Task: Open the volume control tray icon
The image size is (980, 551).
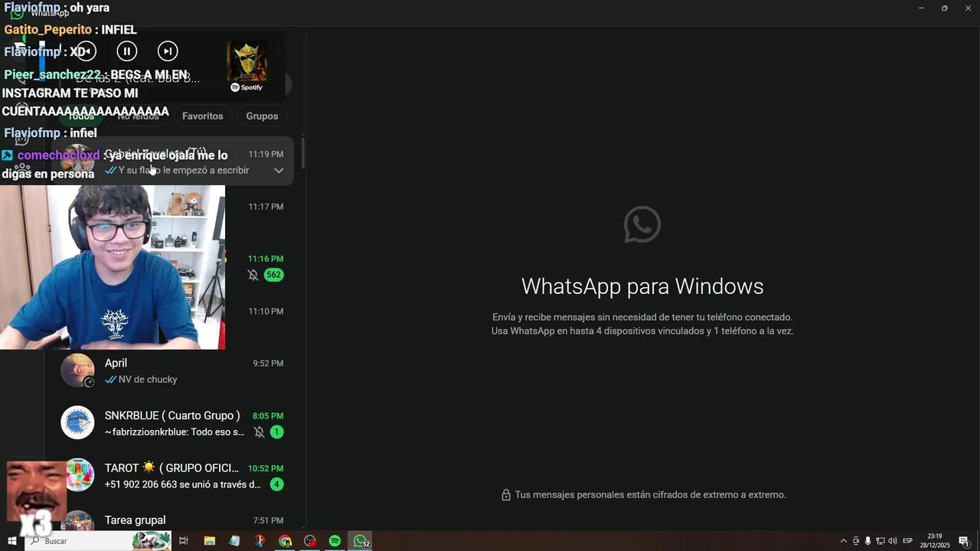Action: [x=892, y=541]
